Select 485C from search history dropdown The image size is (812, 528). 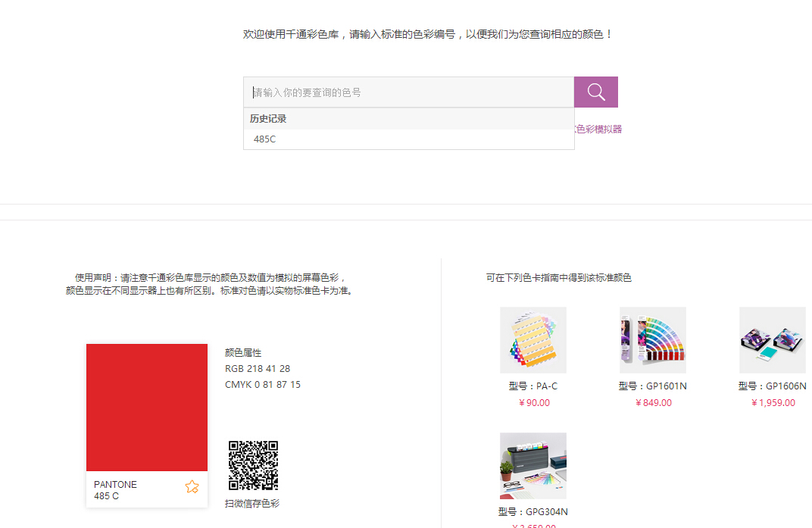tap(265, 139)
